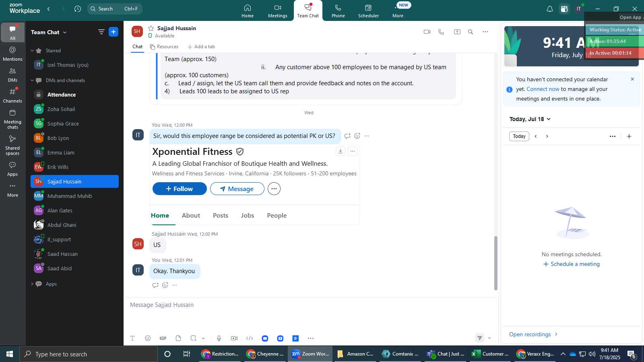
Task: Start video meeting with Sajjad Hussain
Action: (427, 32)
